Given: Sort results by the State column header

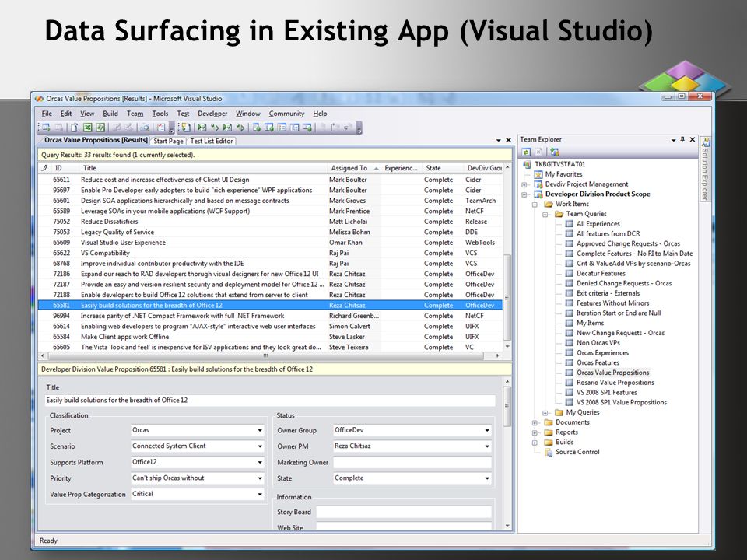Looking at the screenshot, I should (442, 168).
